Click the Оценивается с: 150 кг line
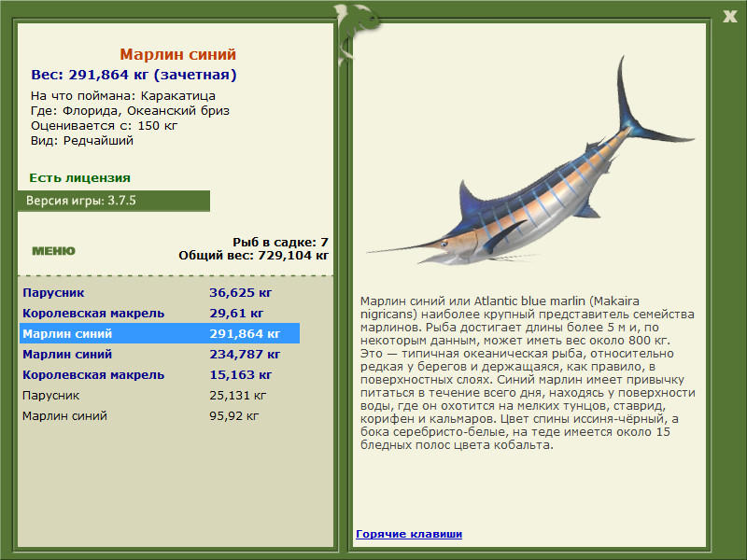Image resolution: width=747 pixels, height=560 pixels. tap(104, 126)
